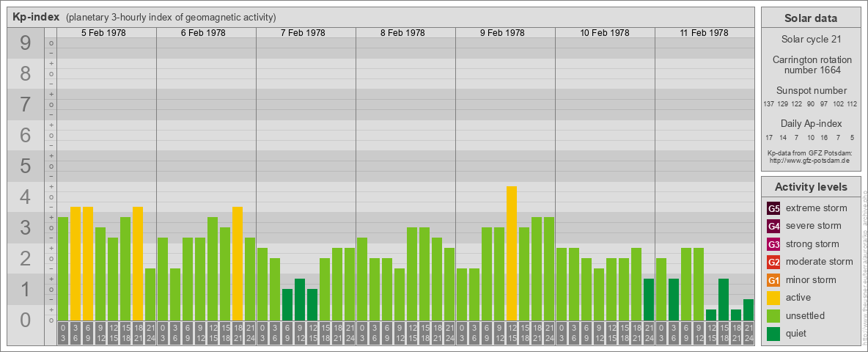The height and width of the screenshot is (352, 868).
Task: Click sunspot number value 137
Action: [x=768, y=104]
